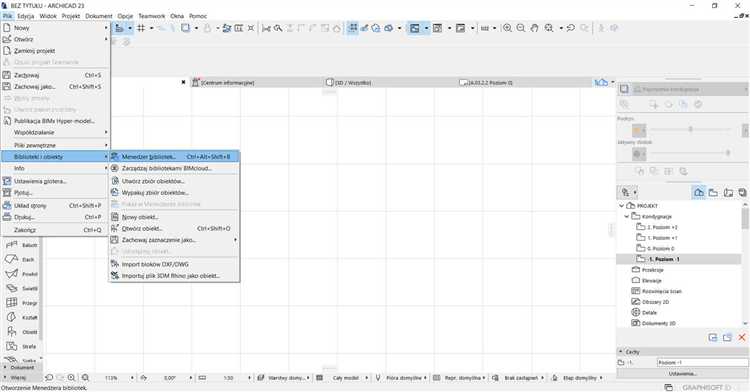This screenshot has height=392, width=750.
Task: Click the Ustawienia button in Navigator
Action: point(682,373)
